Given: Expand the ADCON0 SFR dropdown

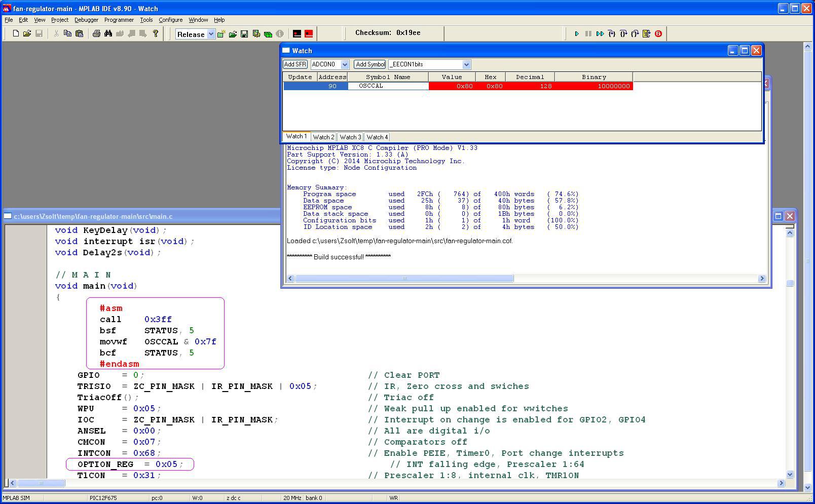Looking at the screenshot, I should [x=345, y=64].
